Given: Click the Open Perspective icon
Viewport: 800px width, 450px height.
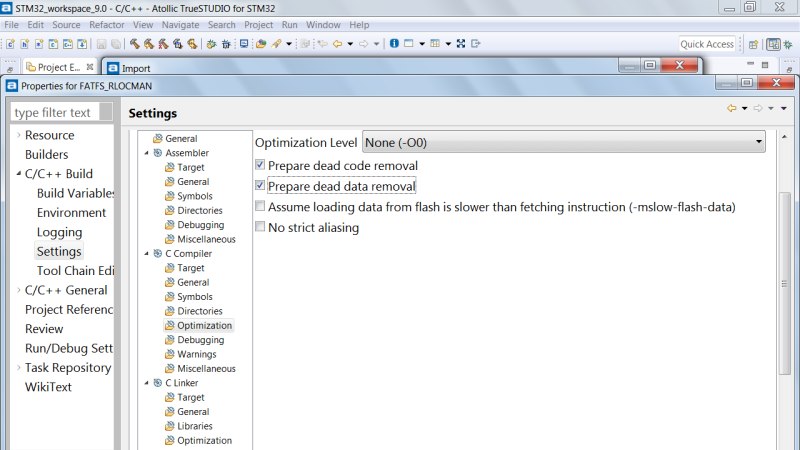Looking at the screenshot, I should pos(753,44).
